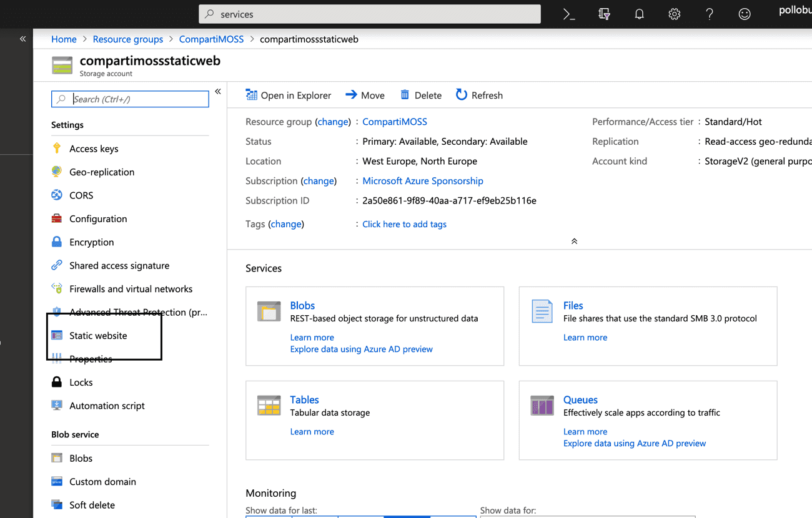This screenshot has height=518, width=812.
Task: Open Advanced Threat Protection menu item
Action: click(138, 312)
